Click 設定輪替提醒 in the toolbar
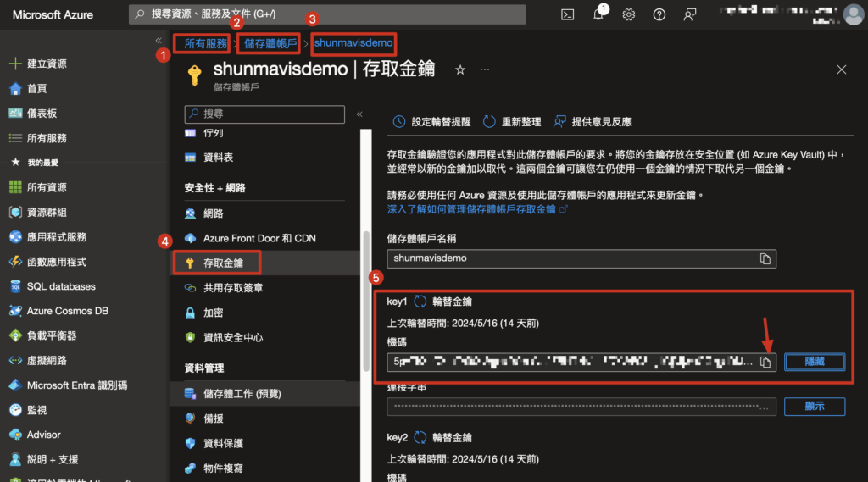 432,122
